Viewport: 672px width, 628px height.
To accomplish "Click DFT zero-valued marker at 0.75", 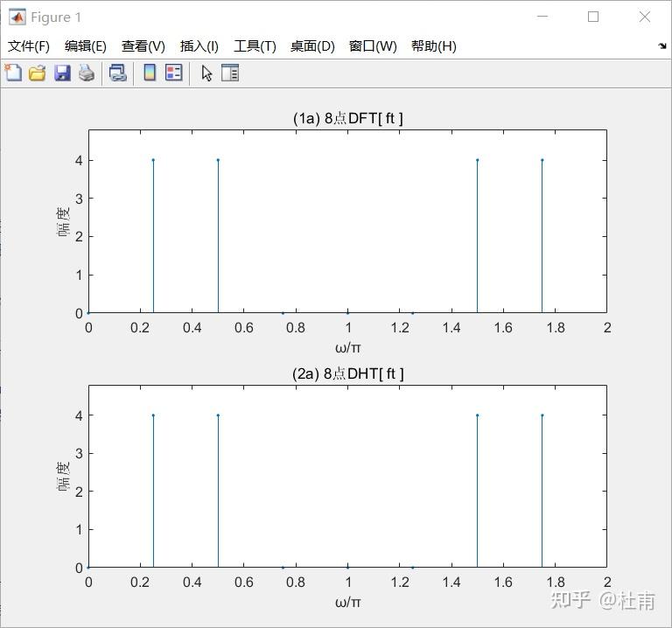I will tap(283, 313).
